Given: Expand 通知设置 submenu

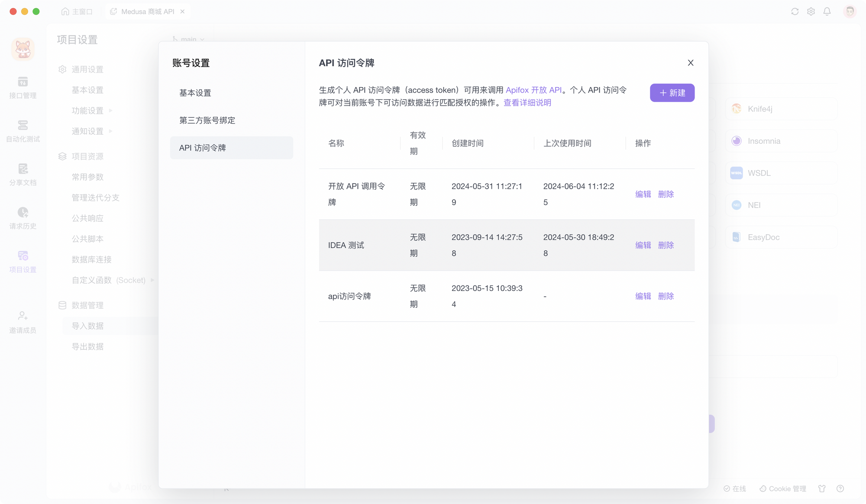Looking at the screenshot, I should click(x=92, y=131).
